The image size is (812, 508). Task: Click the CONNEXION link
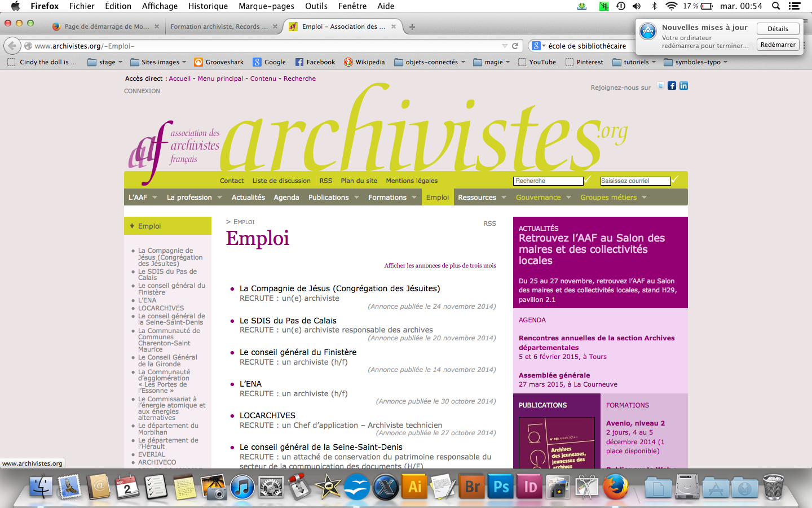(142, 91)
